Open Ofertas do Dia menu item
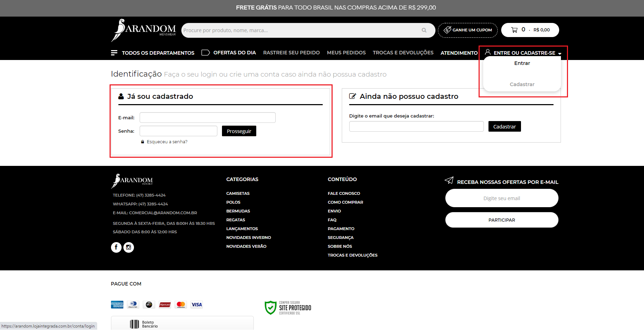The image size is (644, 330). tap(234, 53)
